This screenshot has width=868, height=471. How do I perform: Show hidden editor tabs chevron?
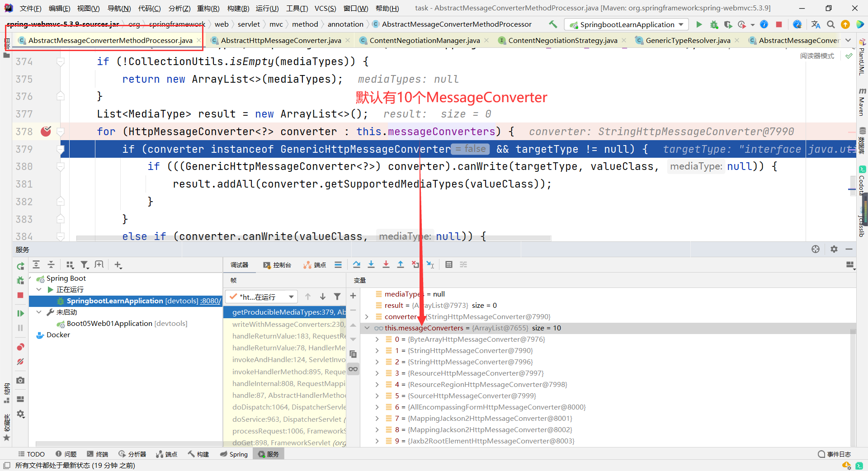pyautogui.click(x=848, y=40)
